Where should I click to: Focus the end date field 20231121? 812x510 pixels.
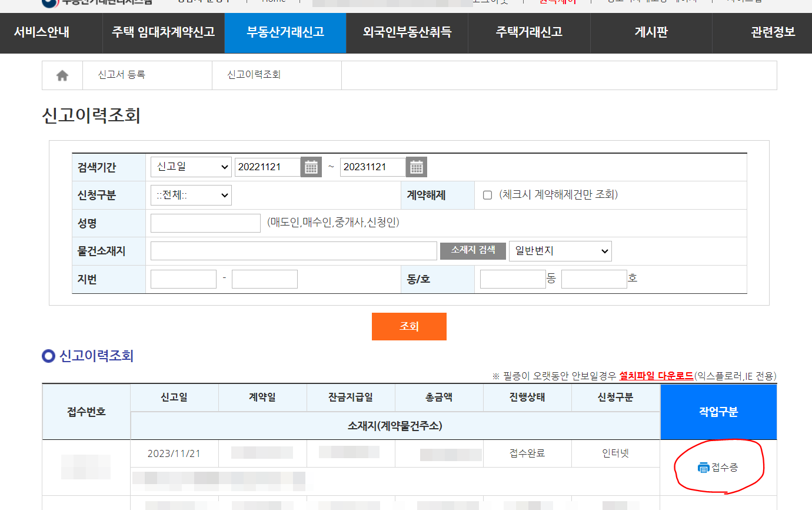coord(373,167)
